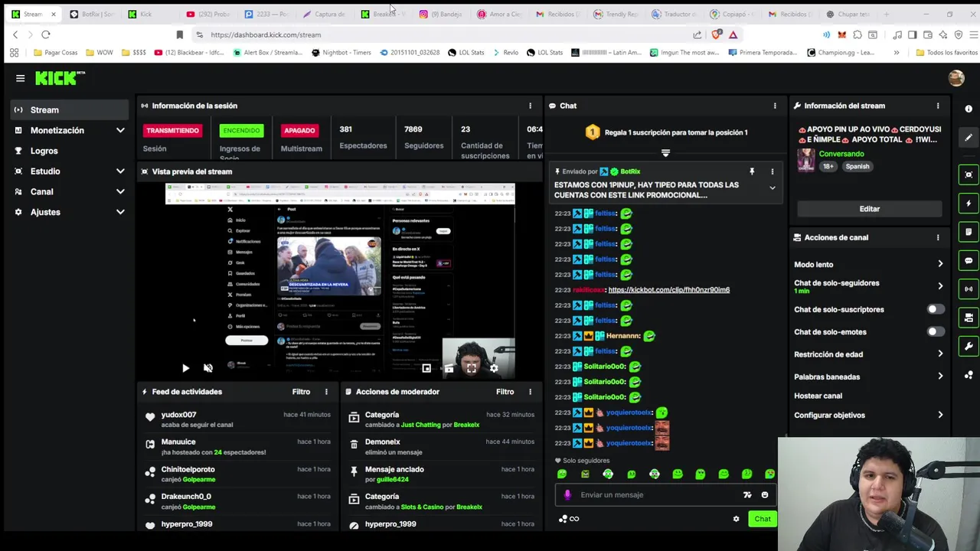The width and height of the screenshot is (980, 551).
Task: Toggle moderator actions panel icon in right sidebar
Action: [x=969, y=318]
